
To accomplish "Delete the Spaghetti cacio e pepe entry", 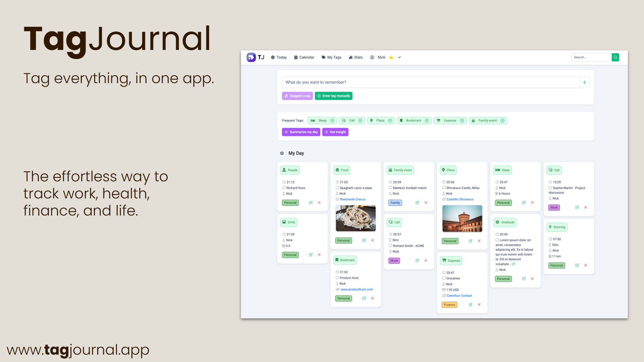I will [372, 240].
